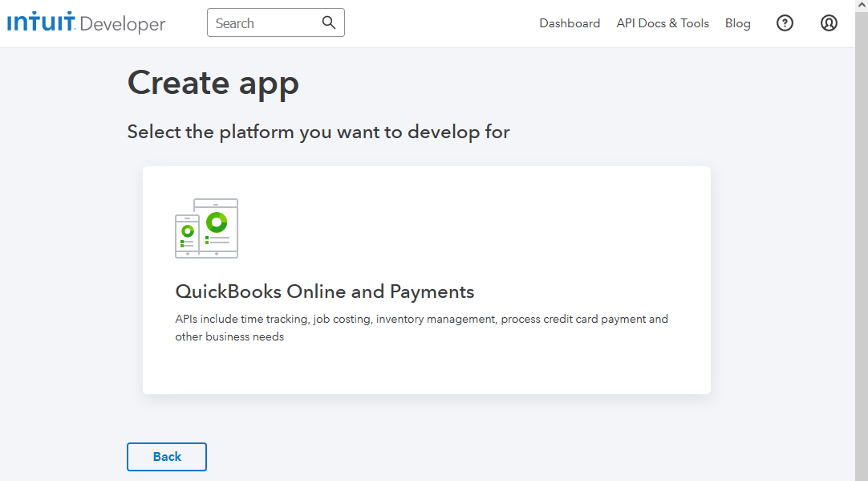
Task: Click the magnifying glass search icon
Action: [329, 22]
